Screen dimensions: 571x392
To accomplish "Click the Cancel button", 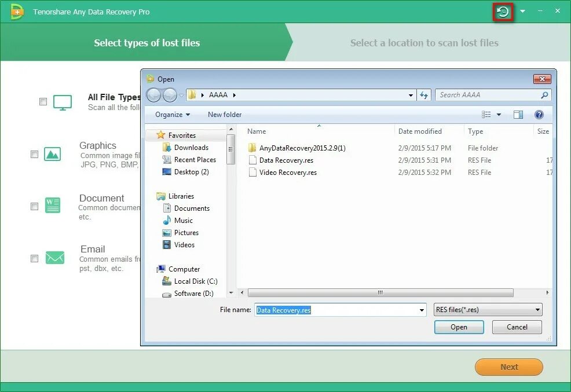I will [x=517, y=327].
